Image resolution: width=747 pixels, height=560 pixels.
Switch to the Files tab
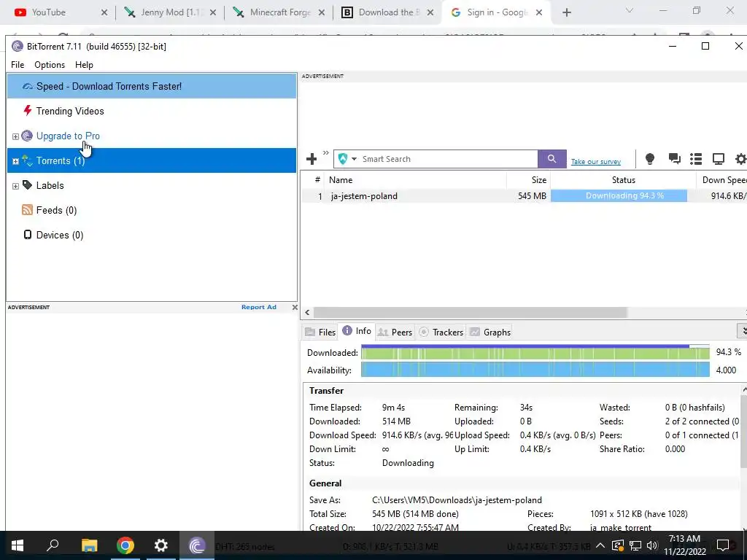(x=321, y=332)
